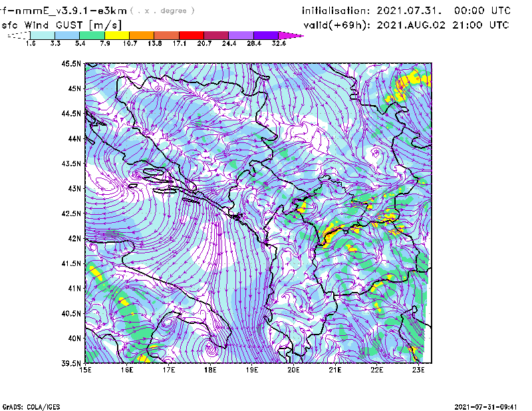
Task: Click the longitude label '23E'
Action: point(418,370)
